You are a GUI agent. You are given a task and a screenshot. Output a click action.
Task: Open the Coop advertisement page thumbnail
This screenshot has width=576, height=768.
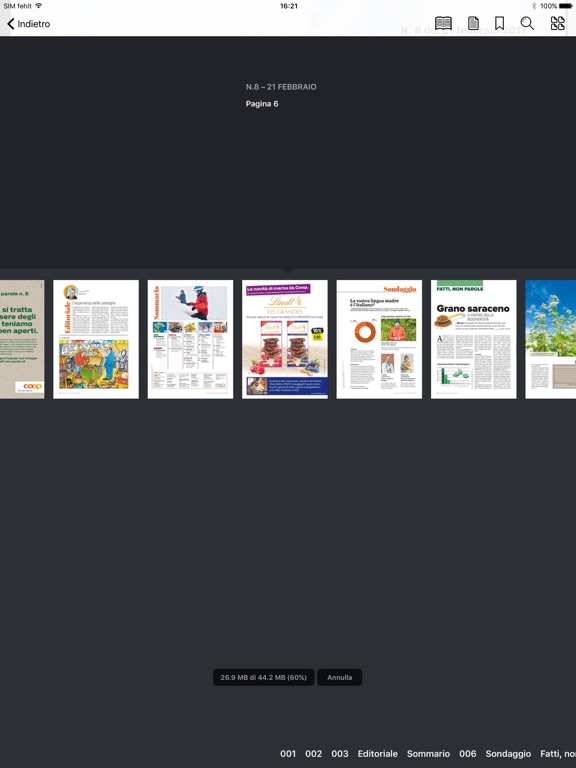(x=22, y=339)
